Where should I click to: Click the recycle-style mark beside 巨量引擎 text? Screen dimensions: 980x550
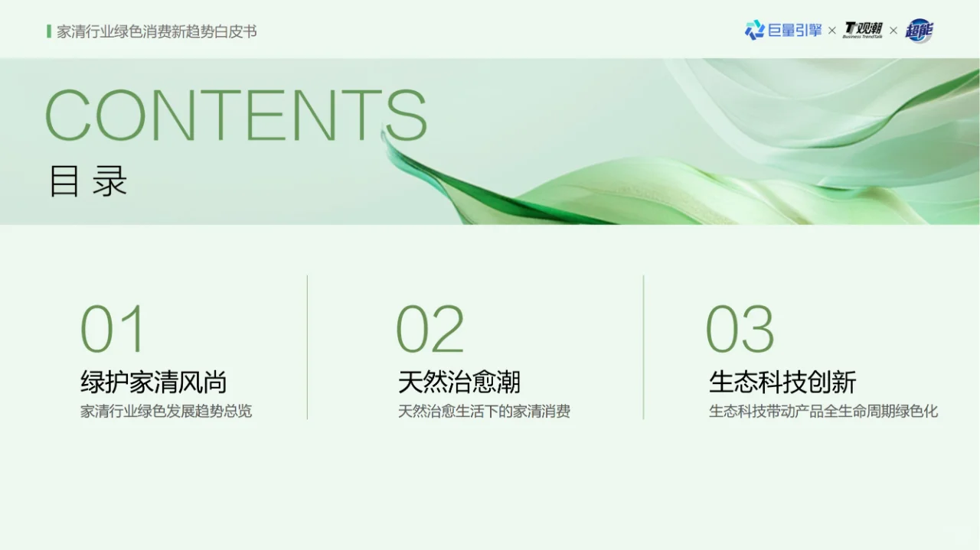click(x=756, y=29)
